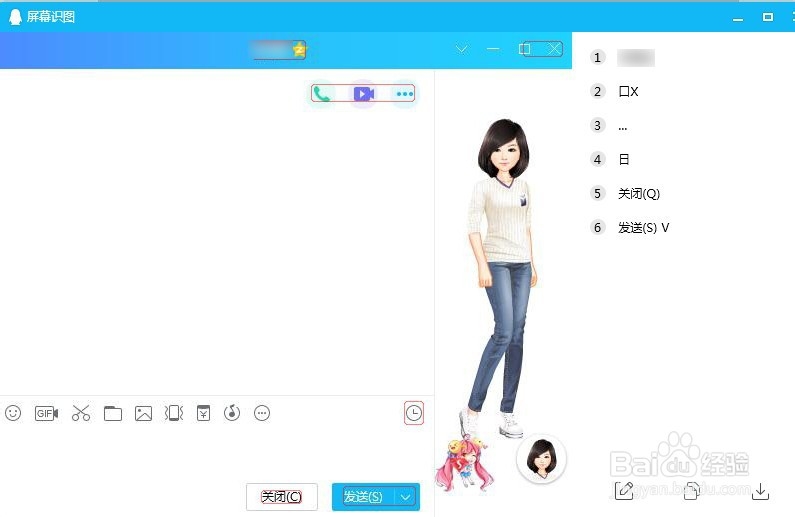Expand the chat title bar chevron menu
This screenshot has width=795, height=517.
(x=461, y=49)
